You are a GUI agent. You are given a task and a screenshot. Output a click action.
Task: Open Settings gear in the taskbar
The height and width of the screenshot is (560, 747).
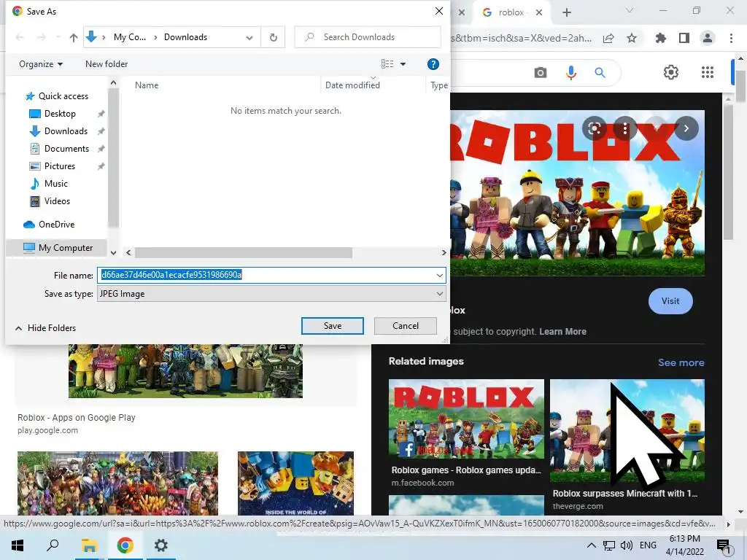point(161,545)
